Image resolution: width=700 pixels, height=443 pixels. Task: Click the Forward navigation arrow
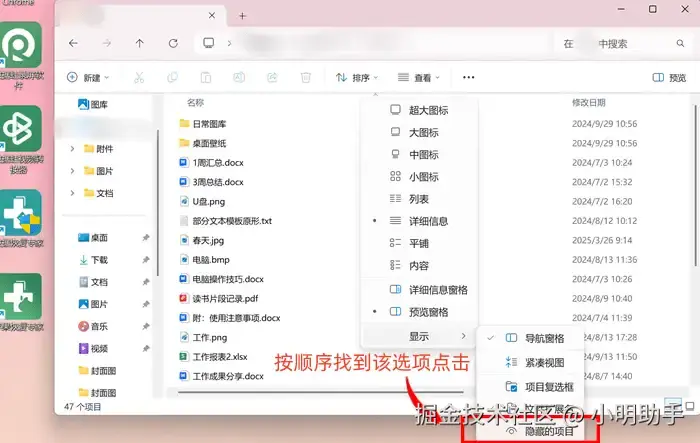click(x=107, y=43)
